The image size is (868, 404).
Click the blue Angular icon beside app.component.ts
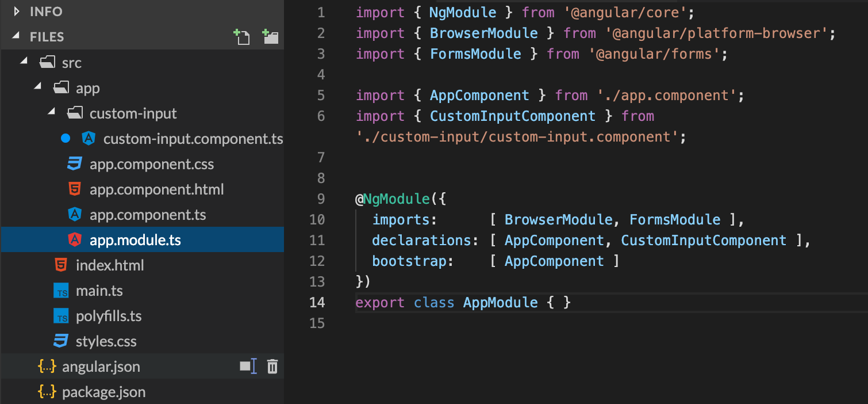pyautogui.click(x=74, y=215)
